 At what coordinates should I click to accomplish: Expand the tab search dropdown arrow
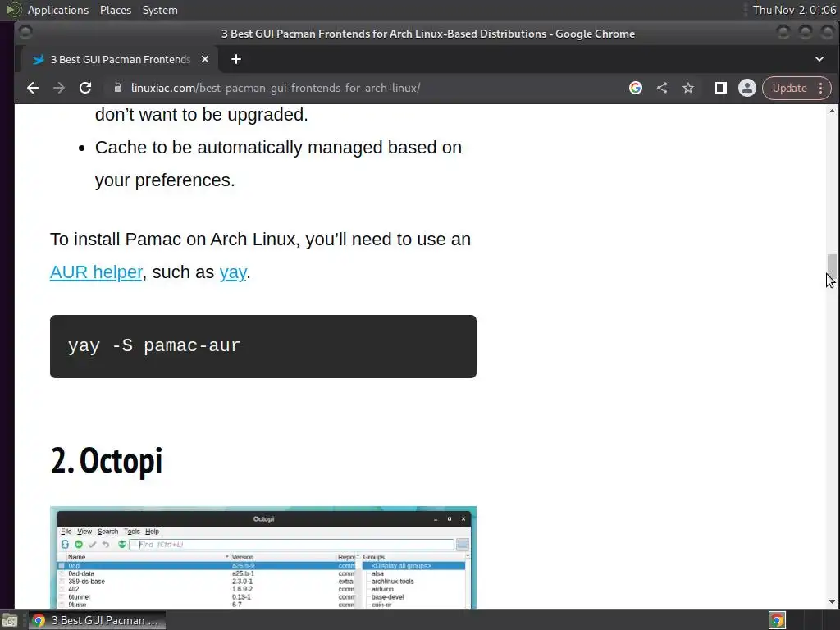pyautogui.click(x=819, y=59)
